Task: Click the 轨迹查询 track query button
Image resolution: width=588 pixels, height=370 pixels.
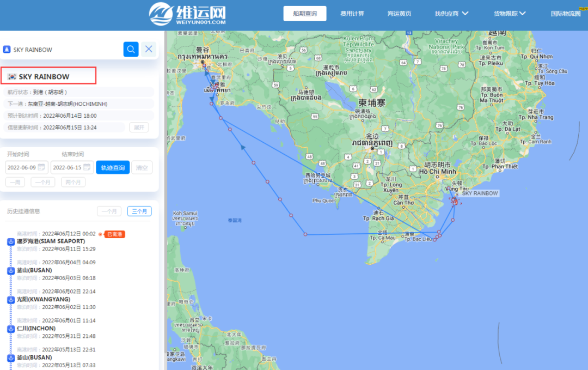Action: pyautogui.click(x=113, y=168)
